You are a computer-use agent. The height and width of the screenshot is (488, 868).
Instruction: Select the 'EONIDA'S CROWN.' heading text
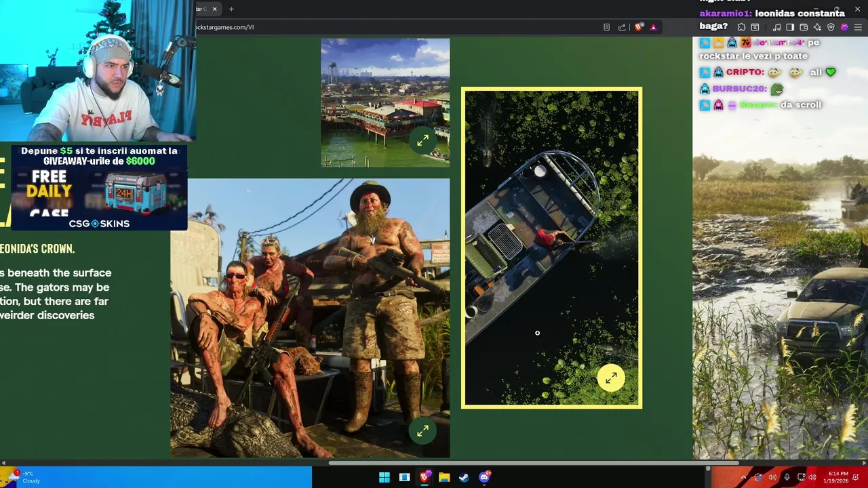pyautogui.click(x=37, y=249)
